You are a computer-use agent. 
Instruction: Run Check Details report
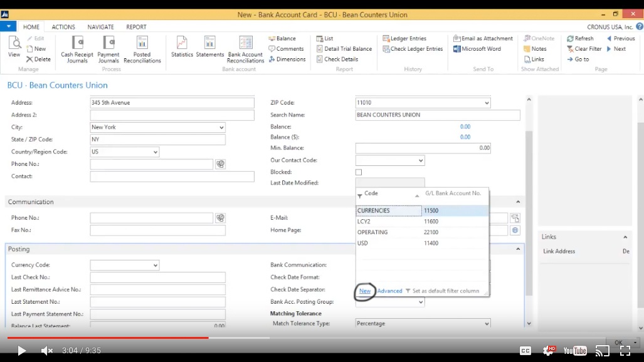(337, 59)
